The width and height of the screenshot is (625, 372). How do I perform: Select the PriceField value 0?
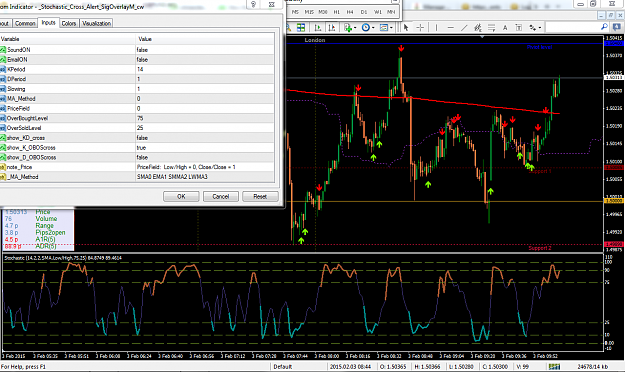tap(205, 108)
